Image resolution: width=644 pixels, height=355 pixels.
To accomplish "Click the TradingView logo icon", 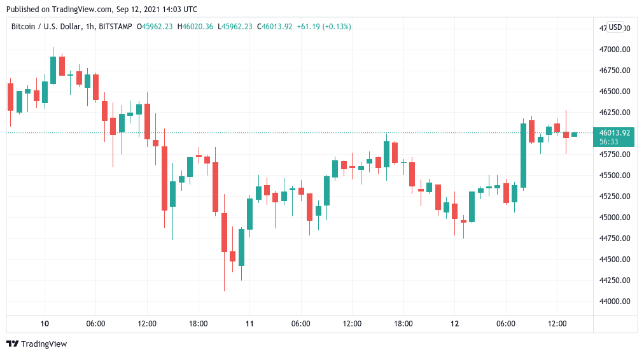I will click(x=12, y=344).
